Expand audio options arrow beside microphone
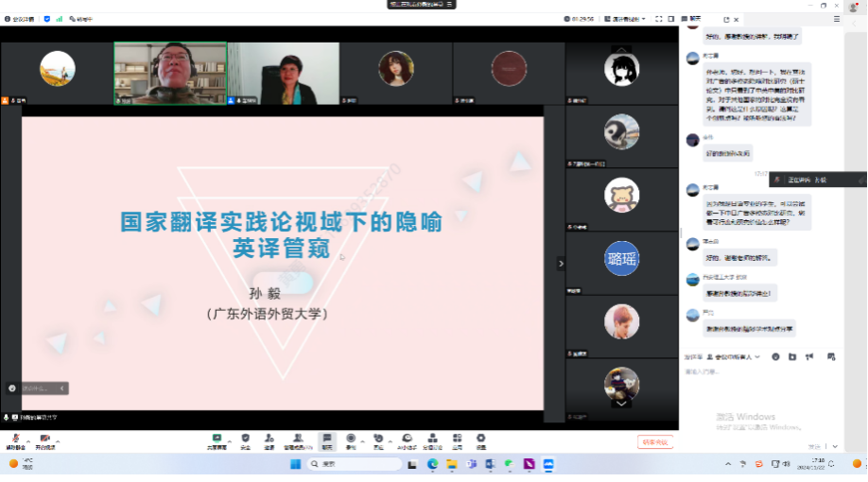This screenshot has height=482, width=868. [x=28, y=441]
